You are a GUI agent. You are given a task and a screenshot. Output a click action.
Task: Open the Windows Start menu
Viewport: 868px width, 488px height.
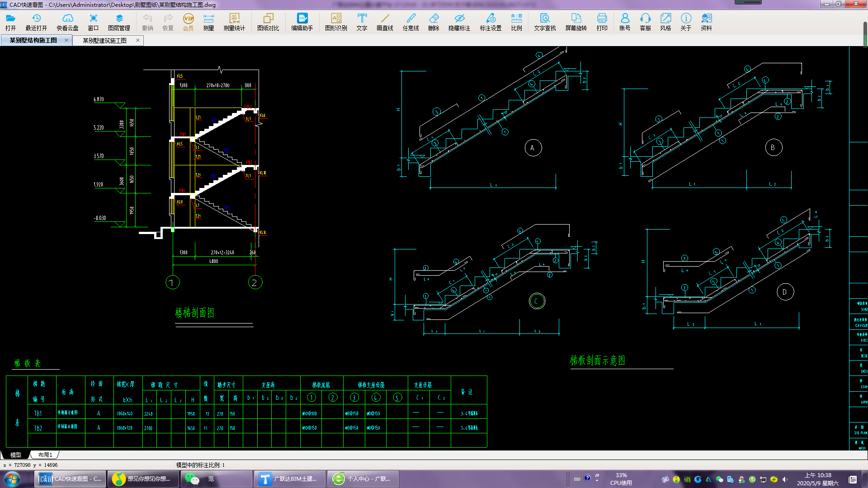tap(12, 479)
